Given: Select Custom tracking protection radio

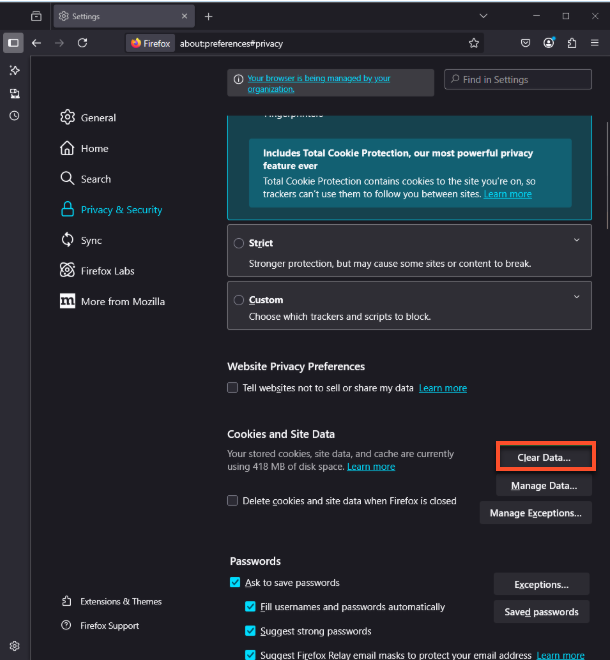Looking at the screenshot, I should [x=239, y=300].
